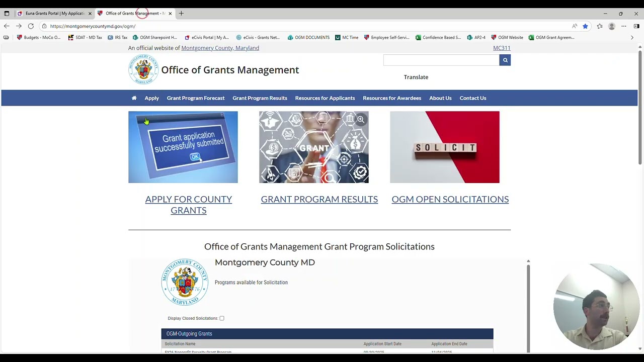Open OGM Sharepoint bookmark
The height and width of the screenshot is (362, 644).
[155, 37]
